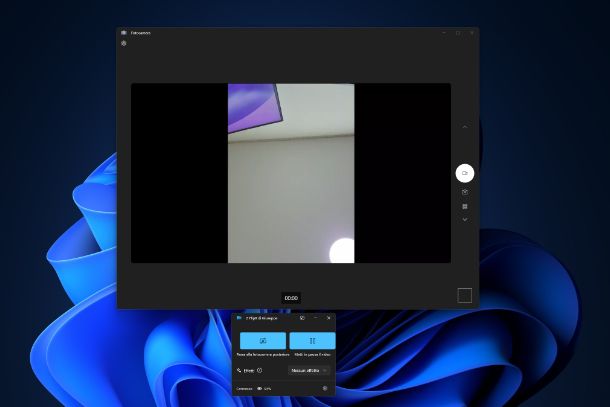Screen dimensions: 610x407
Task: Click the Effetti info icon
Action: point(259,370)
